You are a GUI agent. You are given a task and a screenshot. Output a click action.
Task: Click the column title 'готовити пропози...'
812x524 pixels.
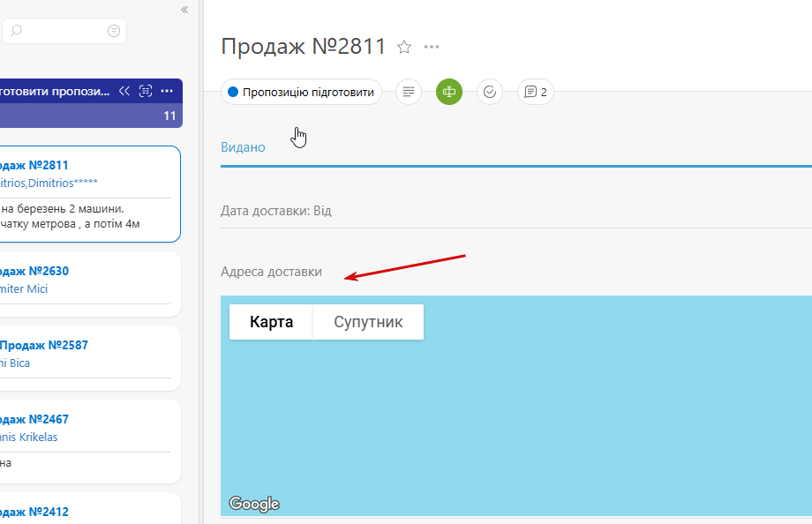(x=55, y=92)
